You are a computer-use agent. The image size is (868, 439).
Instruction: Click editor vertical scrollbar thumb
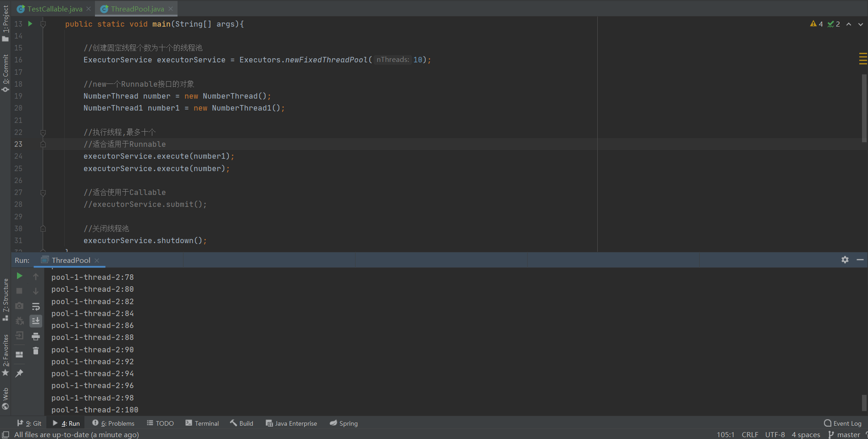point(864,108)
